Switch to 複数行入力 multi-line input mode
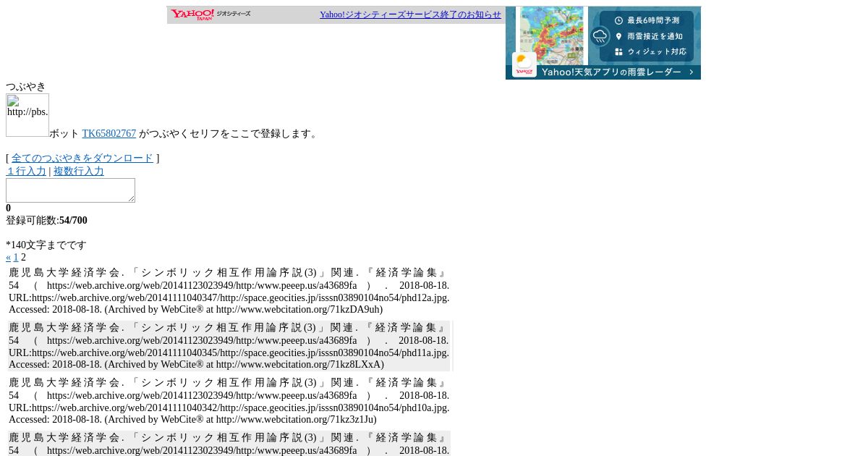 point(79,172)
